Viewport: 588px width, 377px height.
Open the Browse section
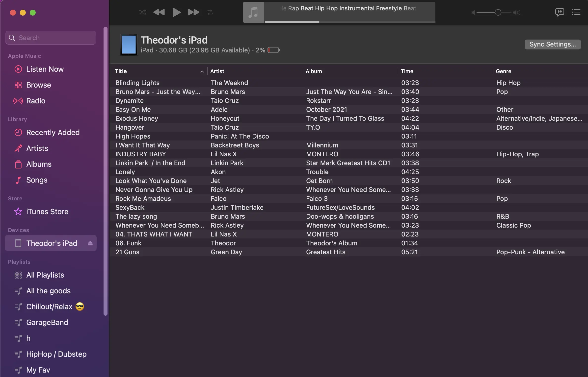(x=51, y=85)
